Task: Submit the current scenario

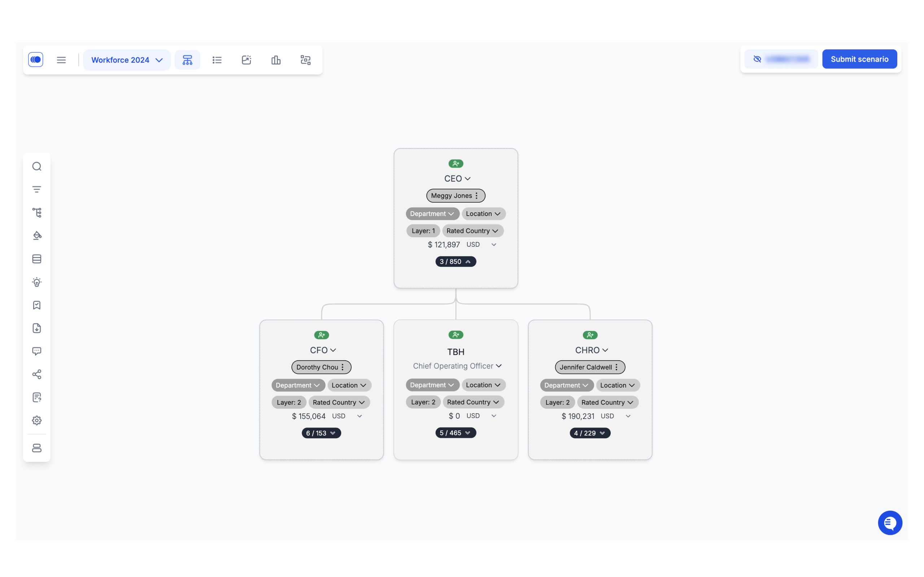Action: point(860,59)
